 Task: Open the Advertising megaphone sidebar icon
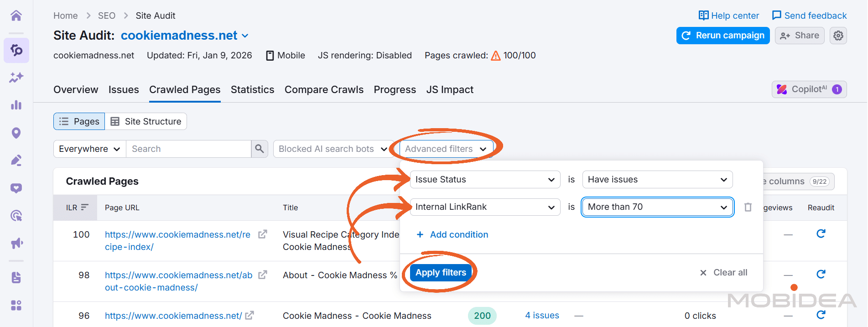click(16, 243)
